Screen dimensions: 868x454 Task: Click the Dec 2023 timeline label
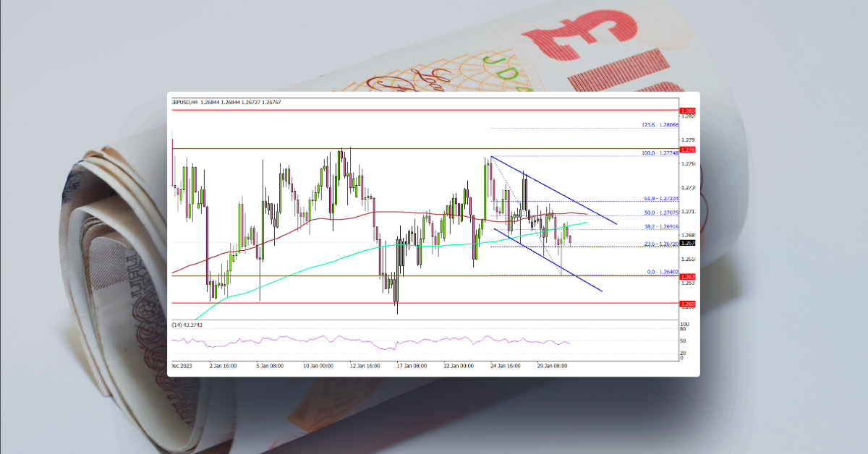(x=181, y=366)
